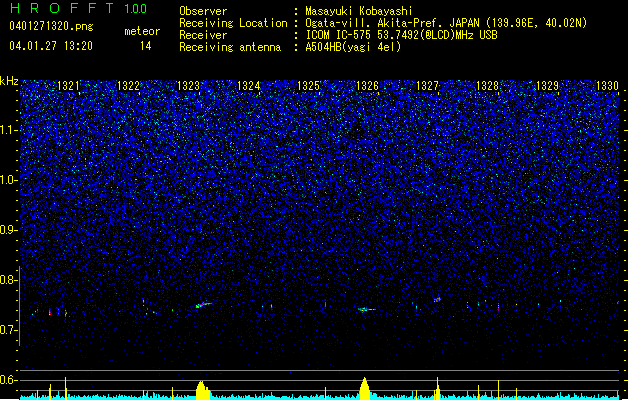Click the meteor count value 14
The width and height of the screenshot is (629, 400).
tap(146, 46)
